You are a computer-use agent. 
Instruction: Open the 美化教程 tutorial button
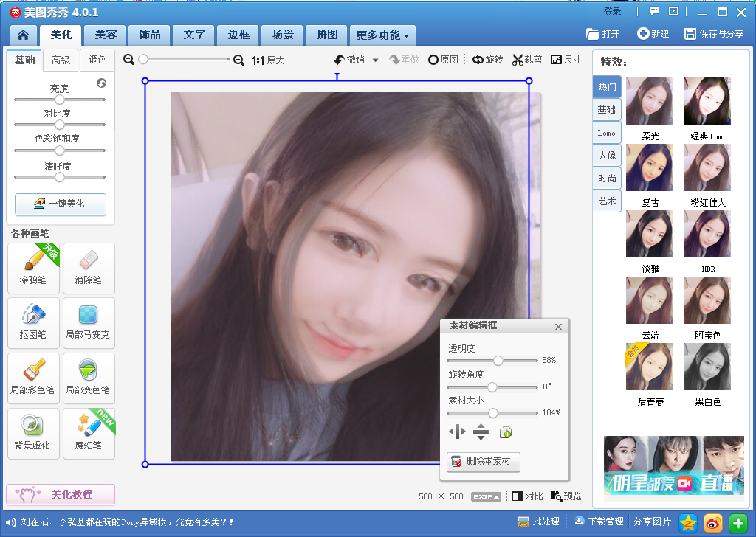click(61, 494)
